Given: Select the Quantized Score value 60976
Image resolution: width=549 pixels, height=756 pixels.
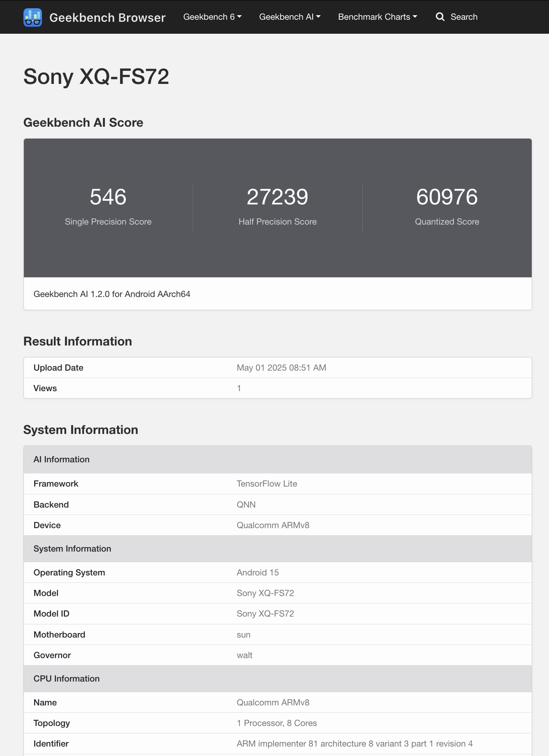Looking at the screenshot, I should (447, 197).
